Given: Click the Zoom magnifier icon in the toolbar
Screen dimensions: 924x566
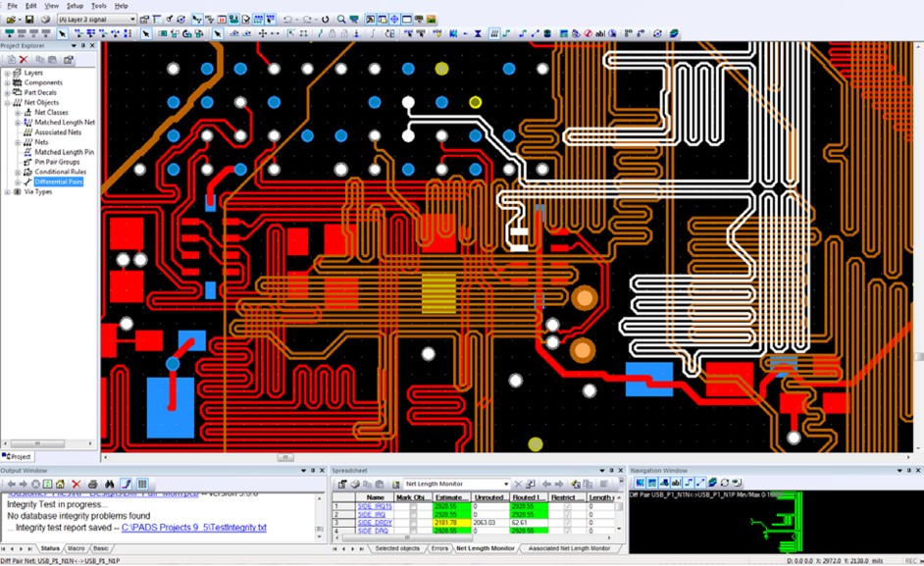Looking at the screenshot, I should point(341,20).
